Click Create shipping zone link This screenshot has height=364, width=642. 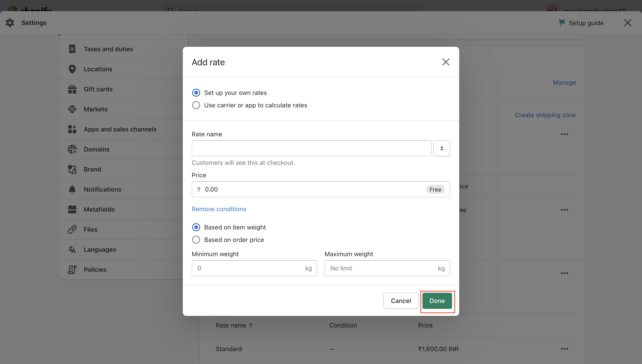[x=545, y=114]
